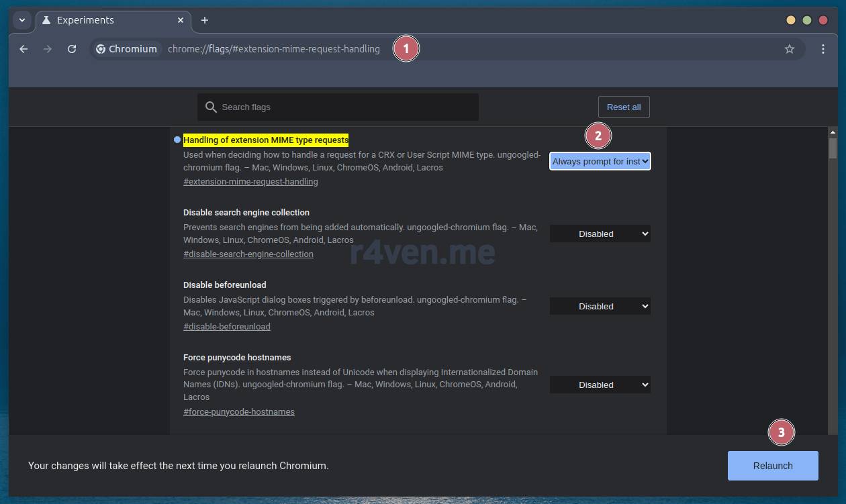Reload the page with the refresh icon
Image resolution: width=846 pixels, height=504 pixels.
72,49
